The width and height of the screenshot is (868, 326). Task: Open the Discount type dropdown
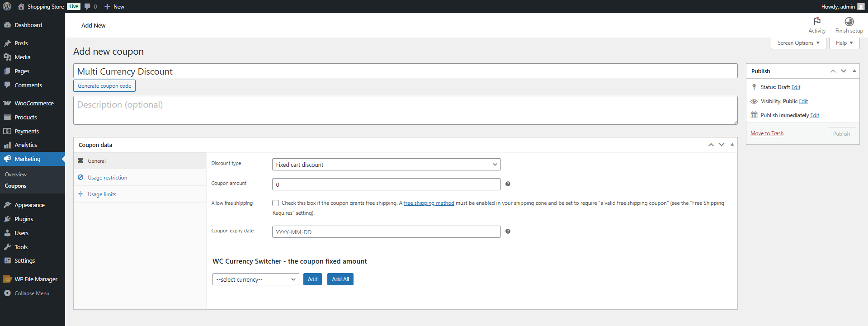(387, 165)
